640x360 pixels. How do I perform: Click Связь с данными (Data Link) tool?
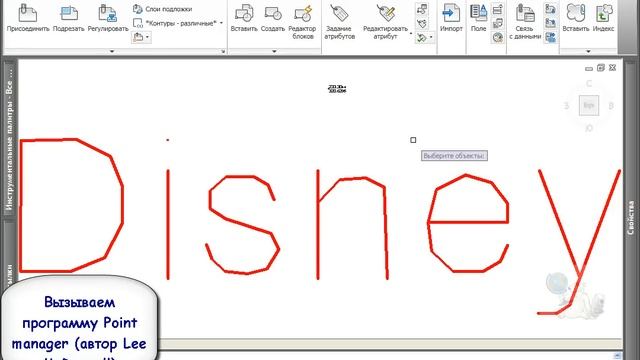(525, 21)
